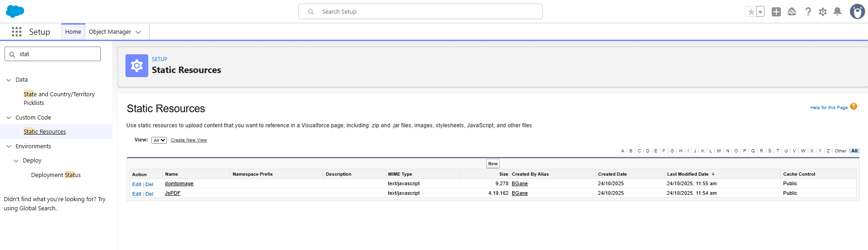
Task: Click the Salesforce cloud logo
Action: [15, 11]
